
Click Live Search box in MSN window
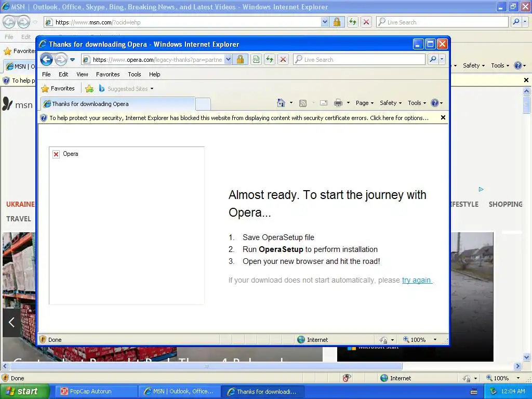coord(442,22)
